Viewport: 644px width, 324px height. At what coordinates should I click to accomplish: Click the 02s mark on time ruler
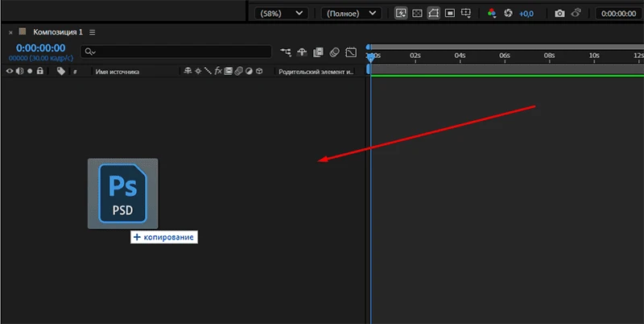click(x=415, y=56)
